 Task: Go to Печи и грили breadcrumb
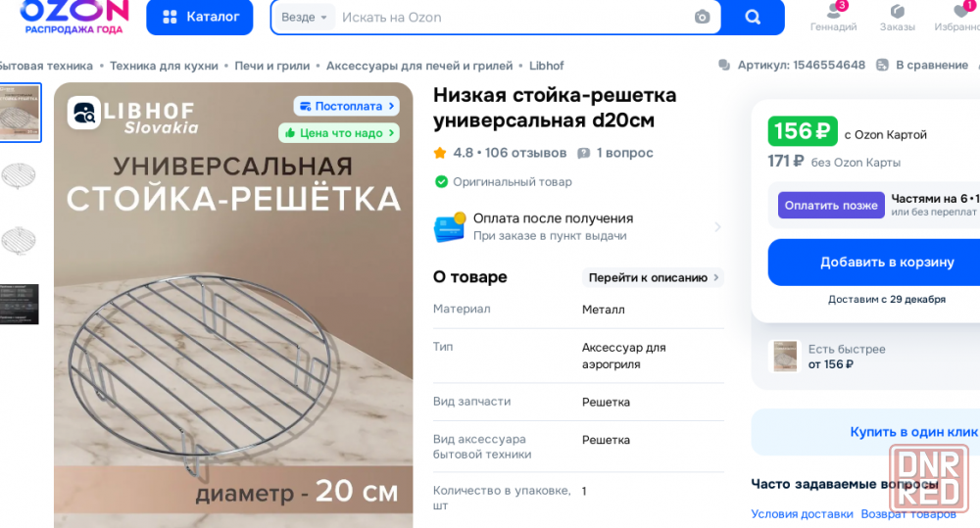[x=271, y=66]
